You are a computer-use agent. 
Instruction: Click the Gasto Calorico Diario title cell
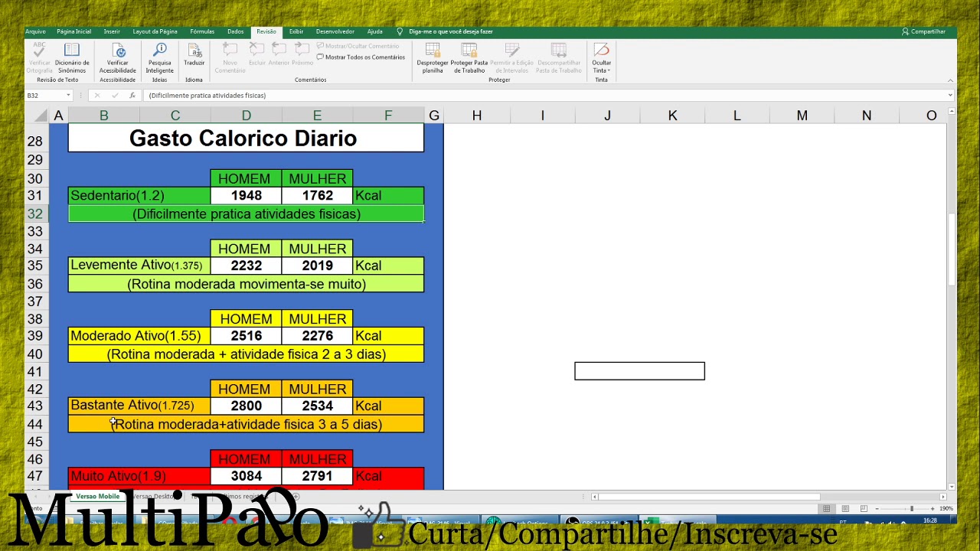(246, 139)
